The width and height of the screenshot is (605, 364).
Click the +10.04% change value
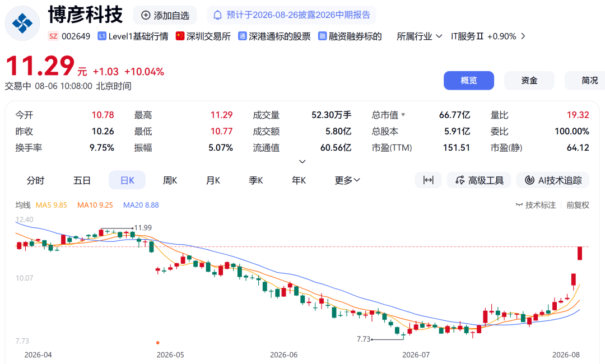[145, 72]
